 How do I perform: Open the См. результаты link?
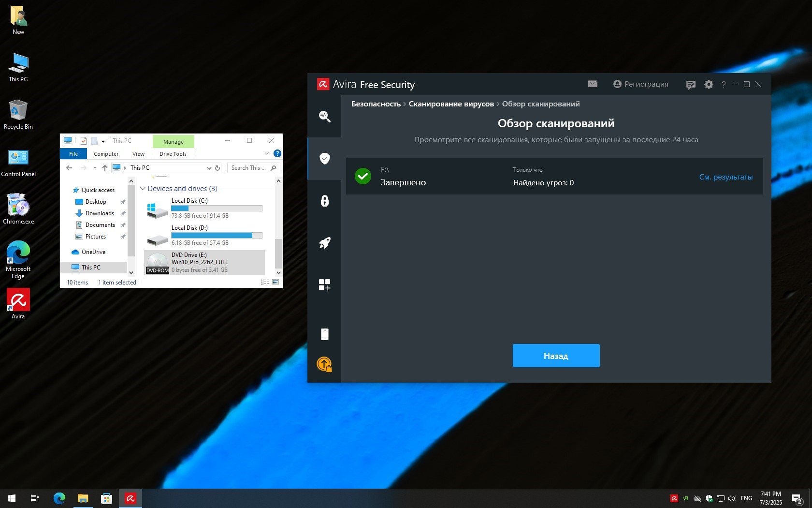(725, 177)
